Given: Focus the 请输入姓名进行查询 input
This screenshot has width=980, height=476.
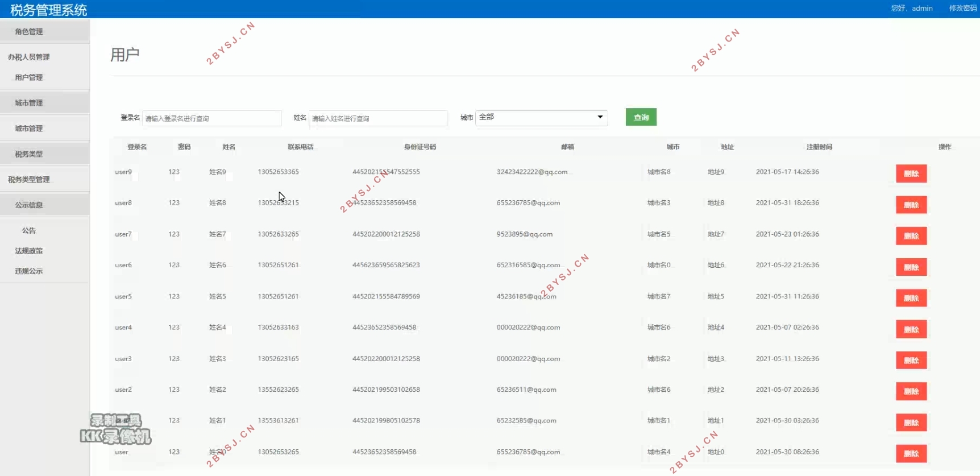Looking at the screenshot, I should pos(378,118).
